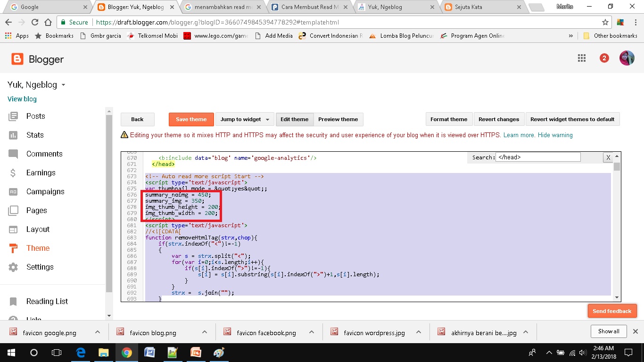Open the Google apps grid

coord(582,58)
